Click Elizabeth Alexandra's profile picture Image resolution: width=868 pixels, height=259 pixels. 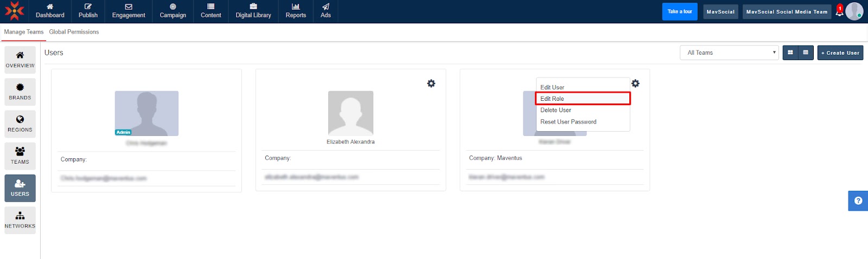point(350,113)
